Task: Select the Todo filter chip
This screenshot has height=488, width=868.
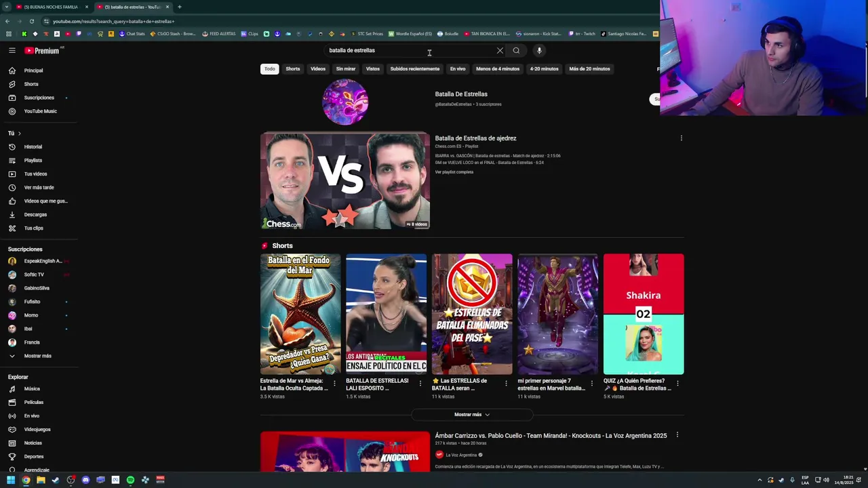Action: pos(270,68)
